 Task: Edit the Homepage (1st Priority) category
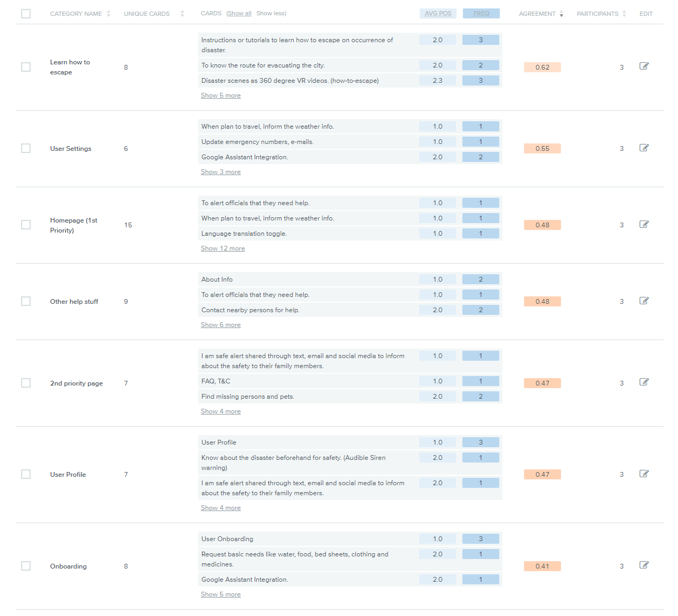[644, 224]
